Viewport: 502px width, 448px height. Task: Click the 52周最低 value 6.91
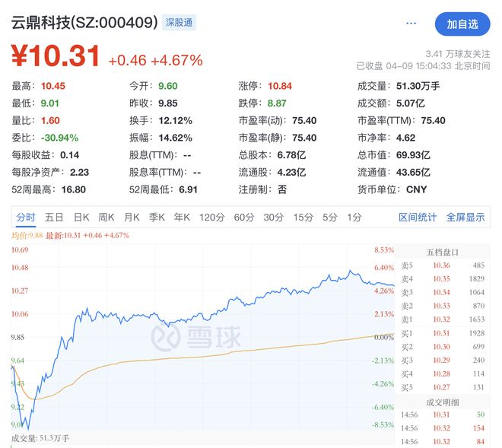[189, 190]
